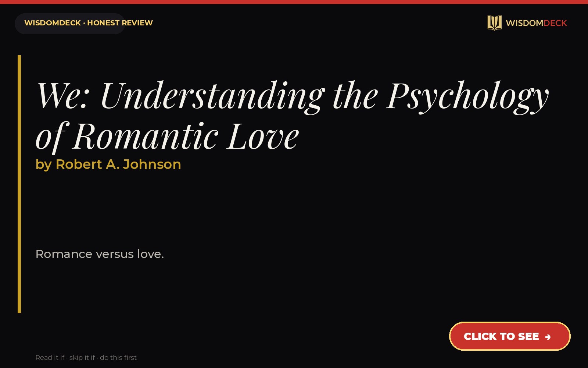Click the author line by Robert A. Johnson

(108, 164)
